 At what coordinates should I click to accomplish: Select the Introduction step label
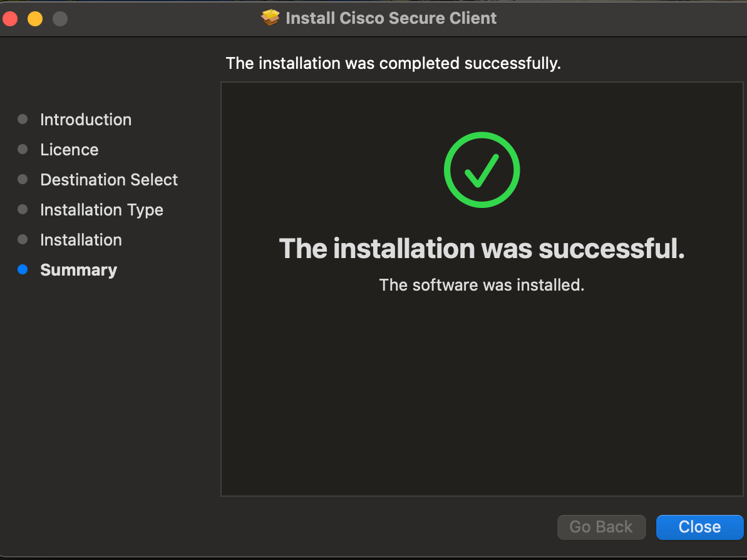pyautogui.click(x=86, y=120)
